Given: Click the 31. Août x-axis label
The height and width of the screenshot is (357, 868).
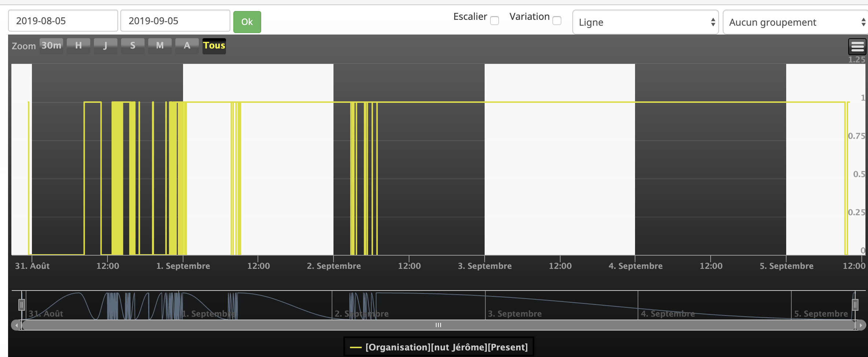Looking at the screenshot, I should pos(32,266).
